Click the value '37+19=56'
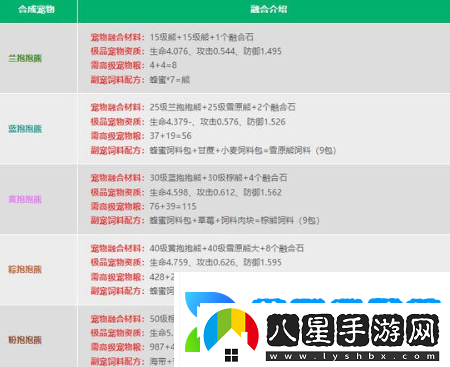450x367 pixels. pos(171,136)
